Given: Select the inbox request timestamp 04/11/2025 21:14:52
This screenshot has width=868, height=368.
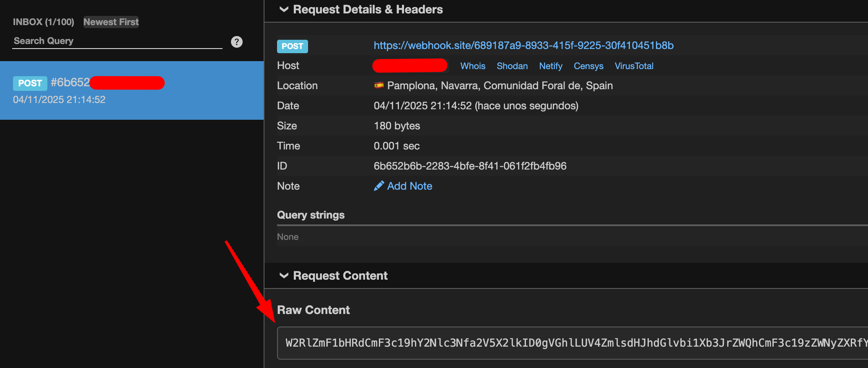Looking at the screenshot, I should [x=59, y=100].
